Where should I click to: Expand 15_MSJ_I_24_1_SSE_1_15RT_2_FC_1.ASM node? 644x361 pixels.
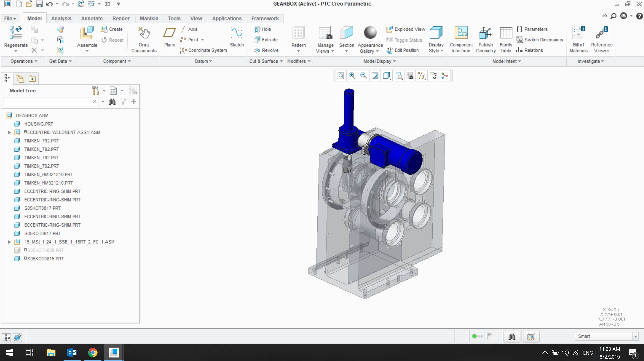click(9, 242)
